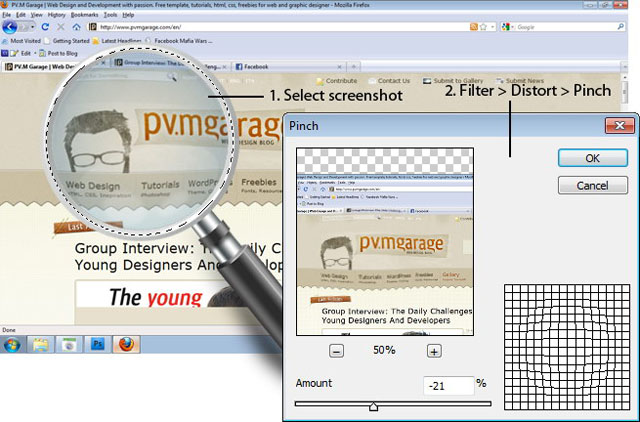The width and height of the screenshot is (640, 422).
Task: Open search engine dropdown in Google box
Action: 512,27
